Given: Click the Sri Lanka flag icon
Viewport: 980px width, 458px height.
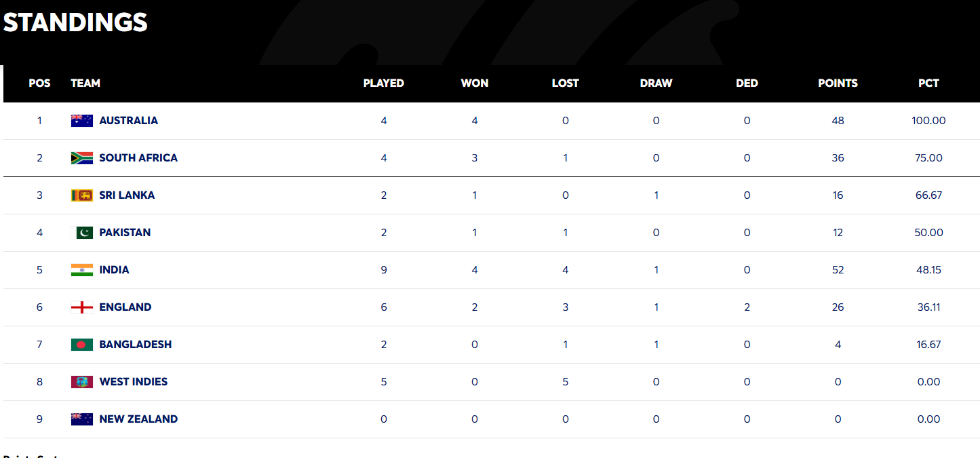Looking at the screenshot, I should [81, 195].
